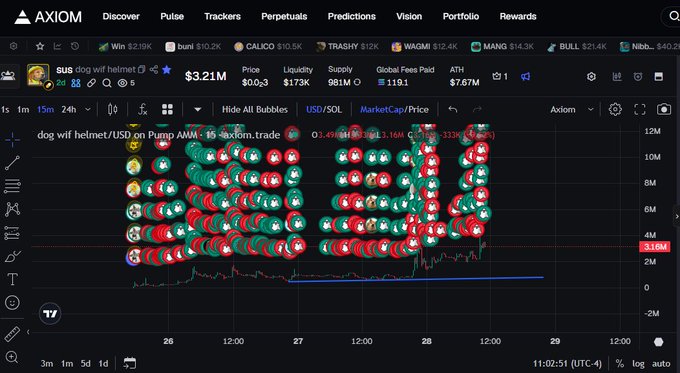Select the 15m chart interval

(46, 110)
